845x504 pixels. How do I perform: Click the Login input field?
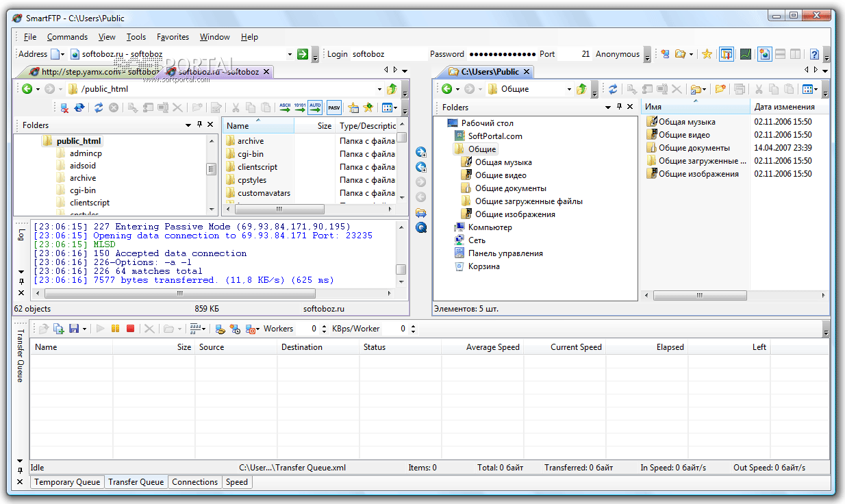388,54
